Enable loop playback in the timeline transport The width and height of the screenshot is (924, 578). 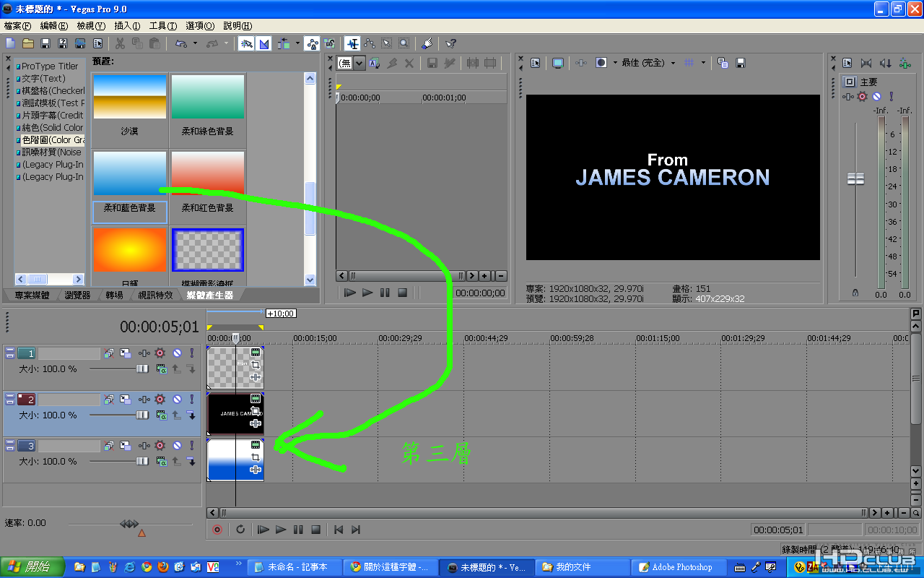click(x=240, y=530)
